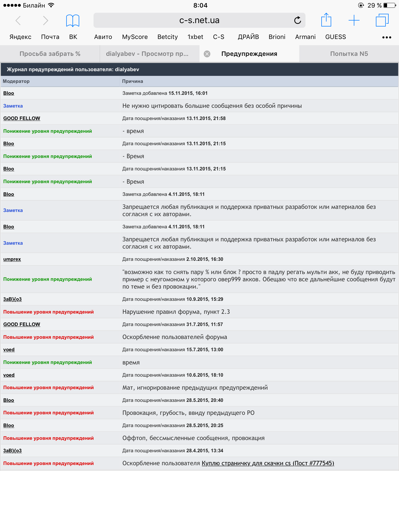Reload the page with refresh icon
Screen dimensions: 399x532
pyautogui.click(x=297, y=20)
